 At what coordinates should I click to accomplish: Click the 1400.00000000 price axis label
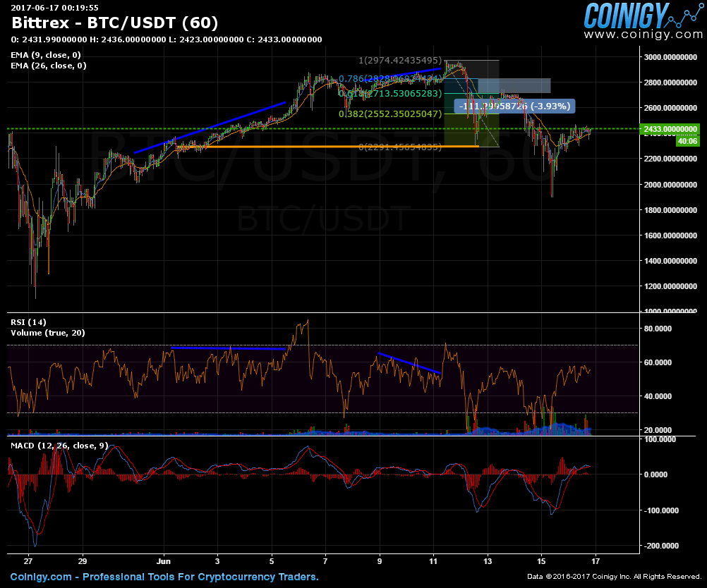[670, 261]
